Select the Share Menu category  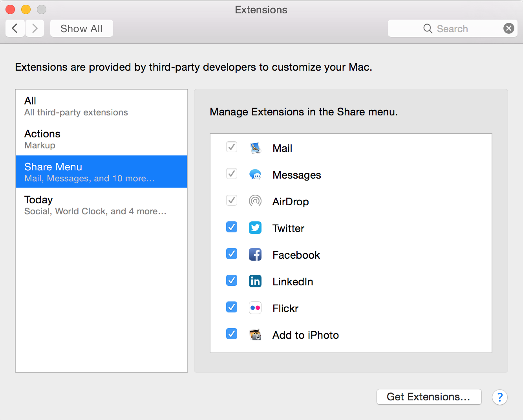101,172
